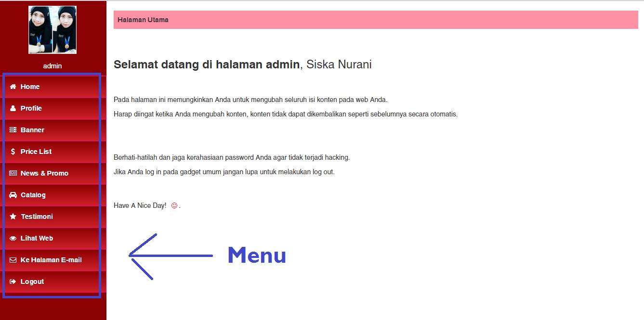Click the list icon beside Banner
Screen dimensions: 644x320
13,130
